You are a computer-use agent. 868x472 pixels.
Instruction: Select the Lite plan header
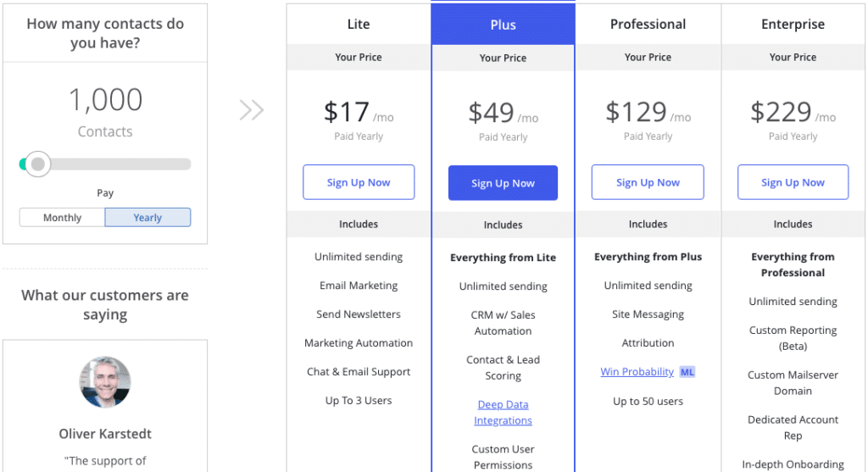(359, 25)
